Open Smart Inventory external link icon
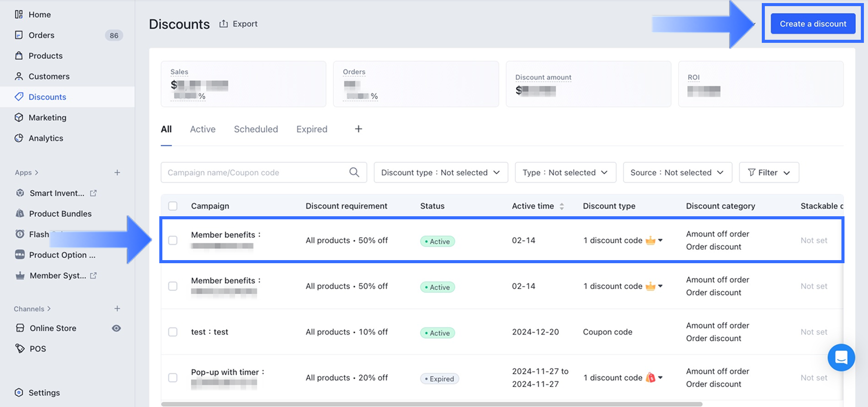The height and width of the screenshot is (407, 868). pyautogui.click(x=93, y=193)
